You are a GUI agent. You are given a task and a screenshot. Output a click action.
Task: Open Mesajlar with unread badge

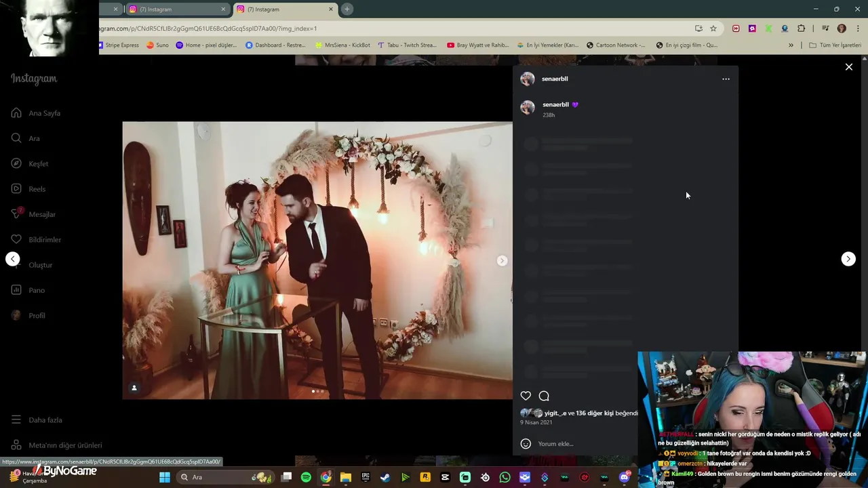pos(33,214)
